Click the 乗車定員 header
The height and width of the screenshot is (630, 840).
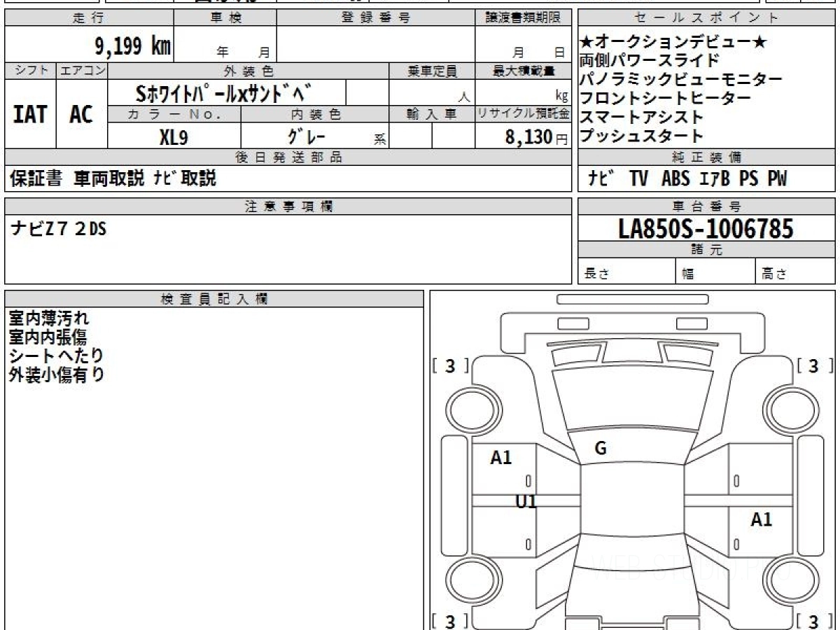point(432,71)
